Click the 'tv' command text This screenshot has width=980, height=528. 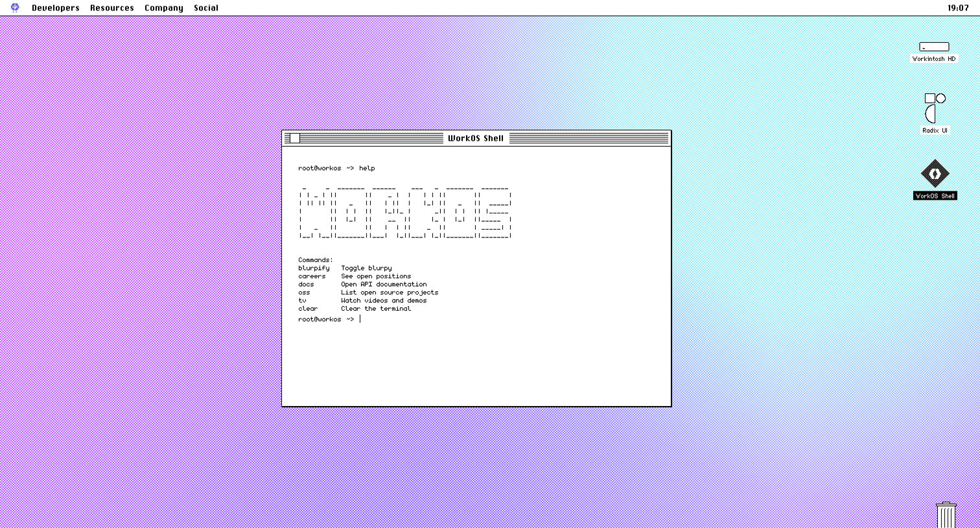[302, 300]
